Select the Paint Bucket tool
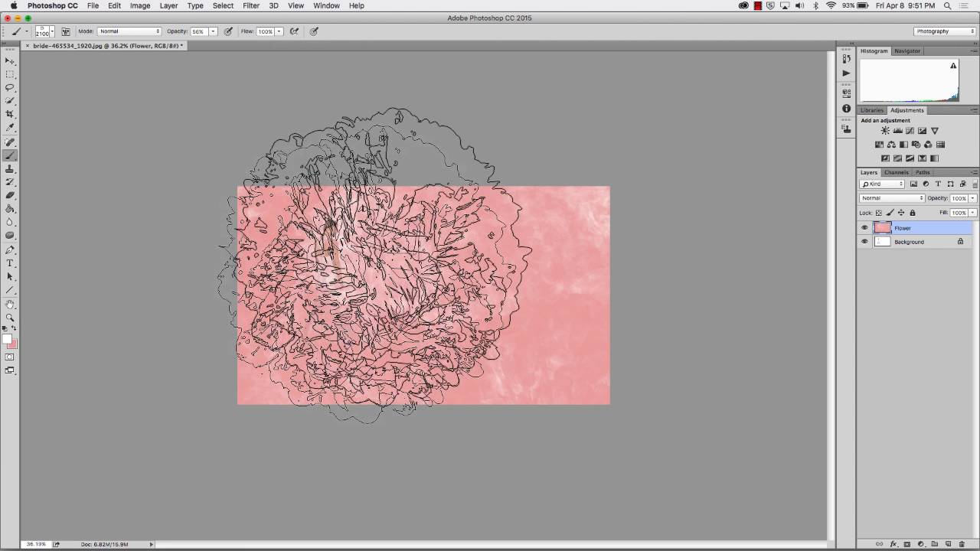This screenshot has height=551, width=980. pyautogui.click(x=10, y=208)
